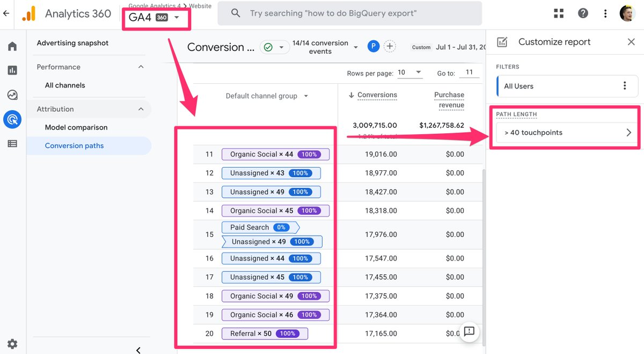Click the Go to page input field
This screenshot has width=644, height=354.
[x=469, y=73]
